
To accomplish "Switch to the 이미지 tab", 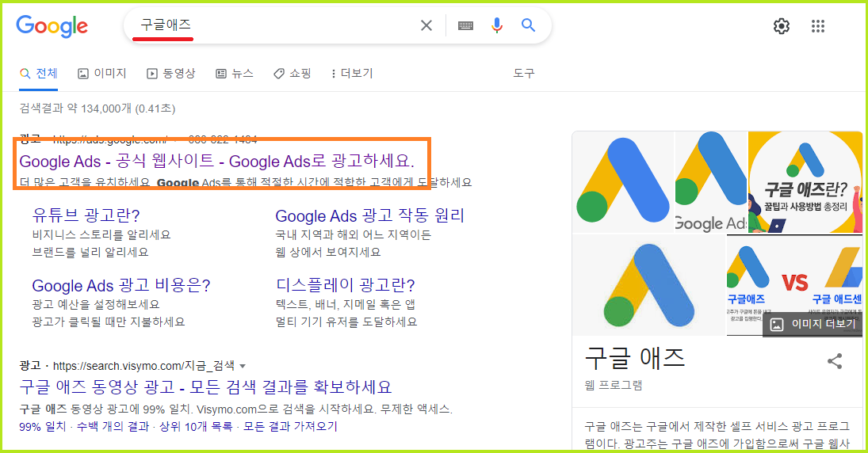I will (102, 74).
